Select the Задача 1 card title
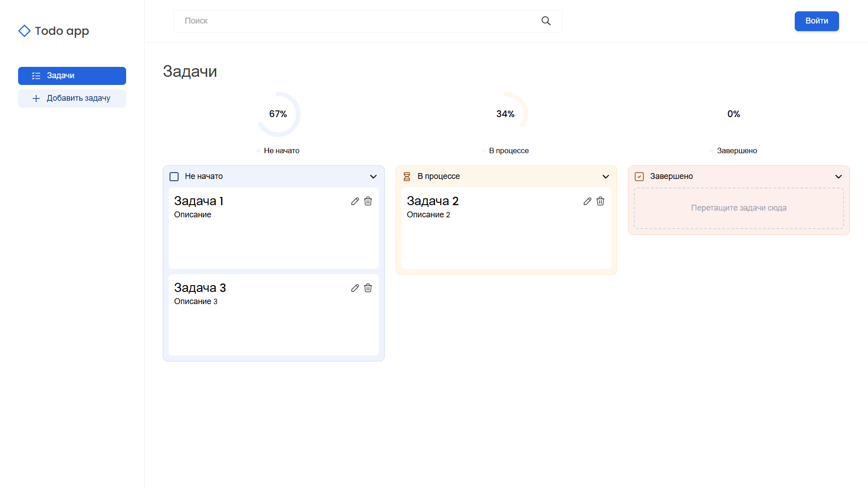 point(199,201)
